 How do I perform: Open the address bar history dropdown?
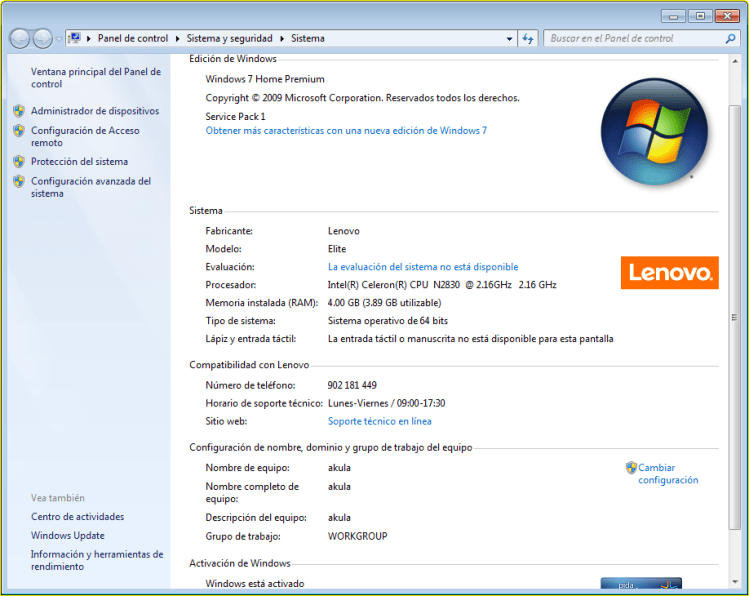(x=509, y=39)
